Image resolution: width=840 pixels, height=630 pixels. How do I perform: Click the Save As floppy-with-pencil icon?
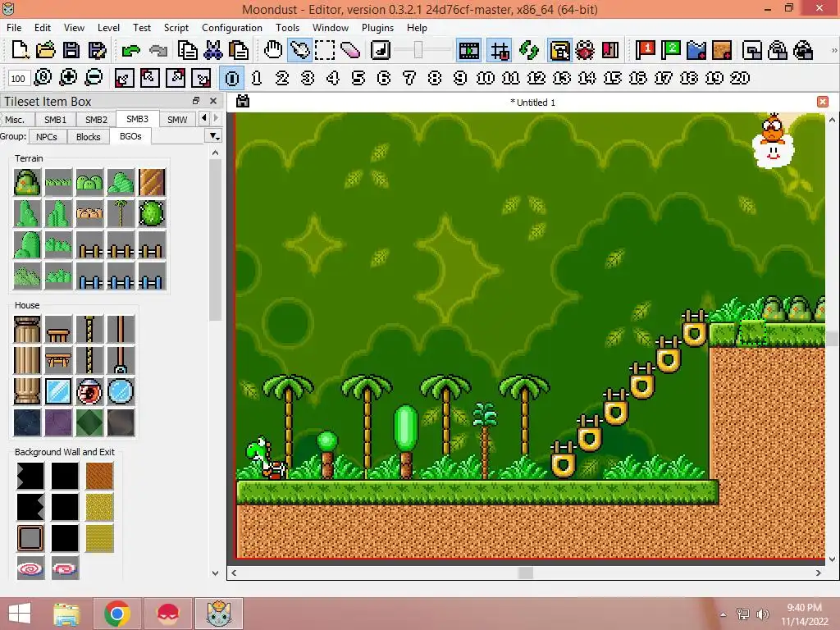click(x=97, y=50)
